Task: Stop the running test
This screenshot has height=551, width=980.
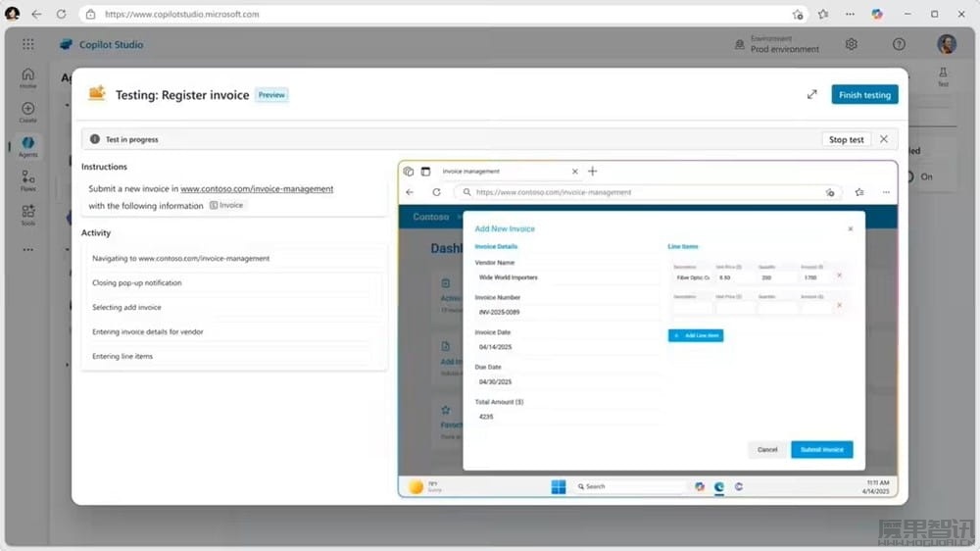Action: click(x=847, y=139)
